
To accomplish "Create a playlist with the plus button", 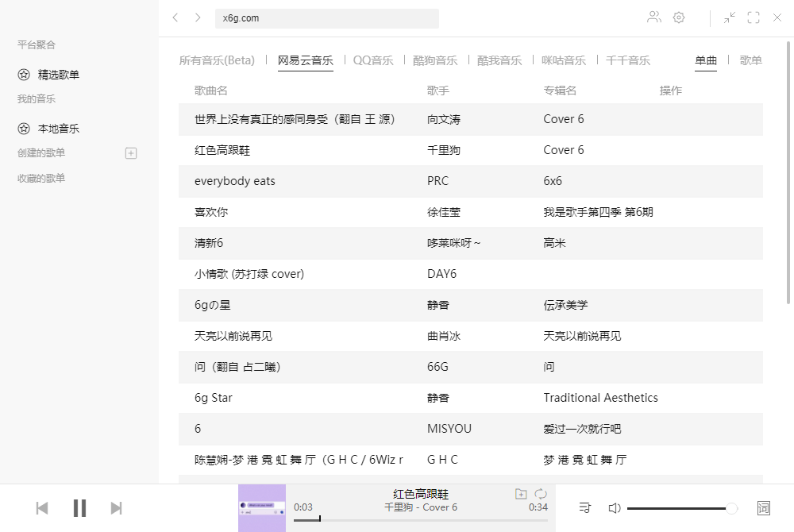I will click(x=130, y=152).
